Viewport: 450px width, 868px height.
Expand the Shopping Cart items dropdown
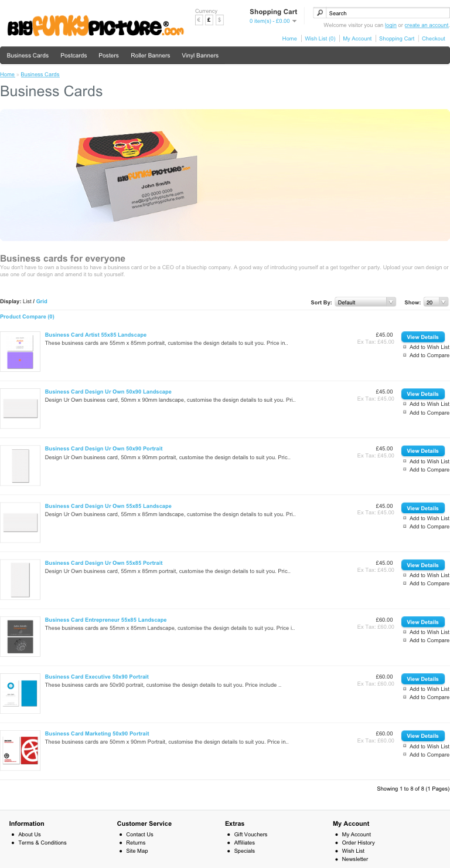tap(294, 21)
